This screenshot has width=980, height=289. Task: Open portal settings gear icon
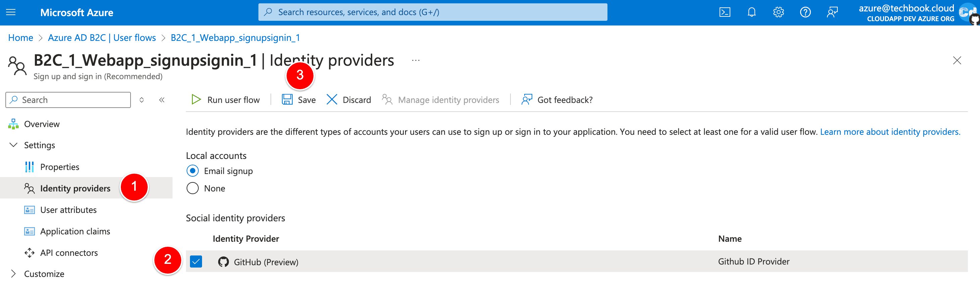click(x=778, y=12)
